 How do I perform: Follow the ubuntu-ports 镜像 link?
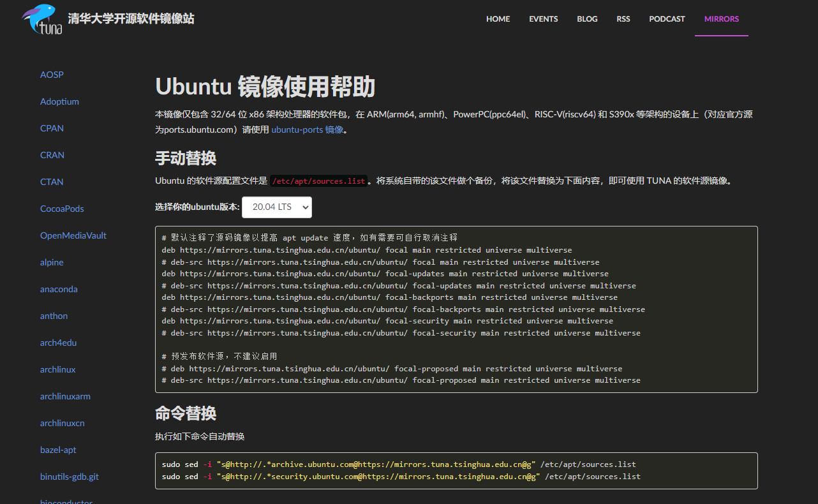[308, 130]
